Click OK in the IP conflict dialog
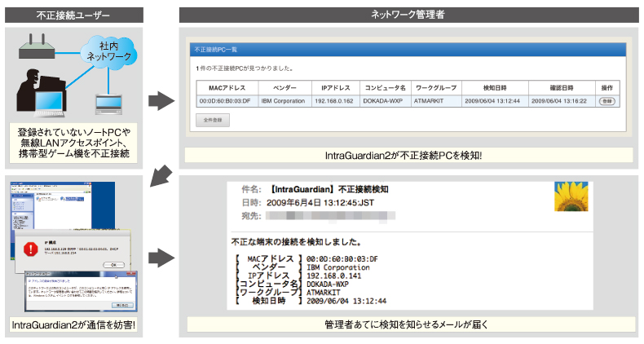The image size is (644, 344). pyautogui.click(x=114, y=265)
